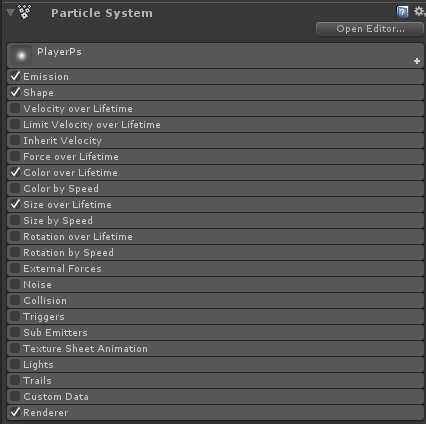Click the plus icon to add particle system

[417, 61]
